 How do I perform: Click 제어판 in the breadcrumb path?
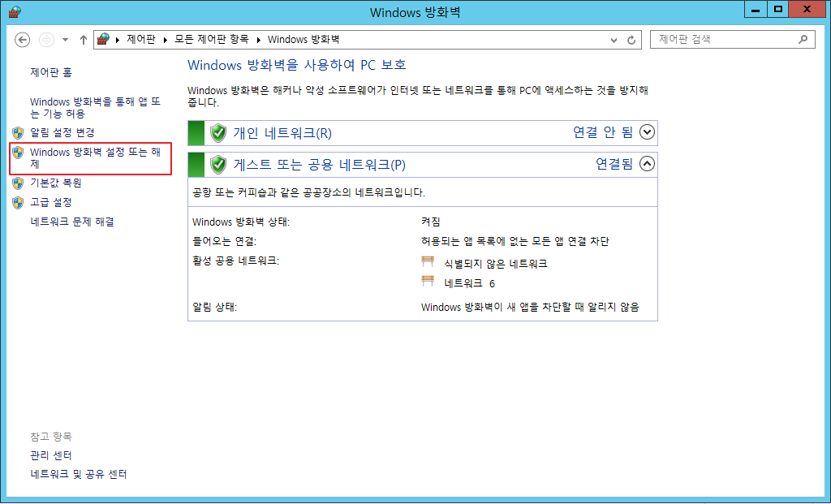pyautogui.click(x=141, y=39)
